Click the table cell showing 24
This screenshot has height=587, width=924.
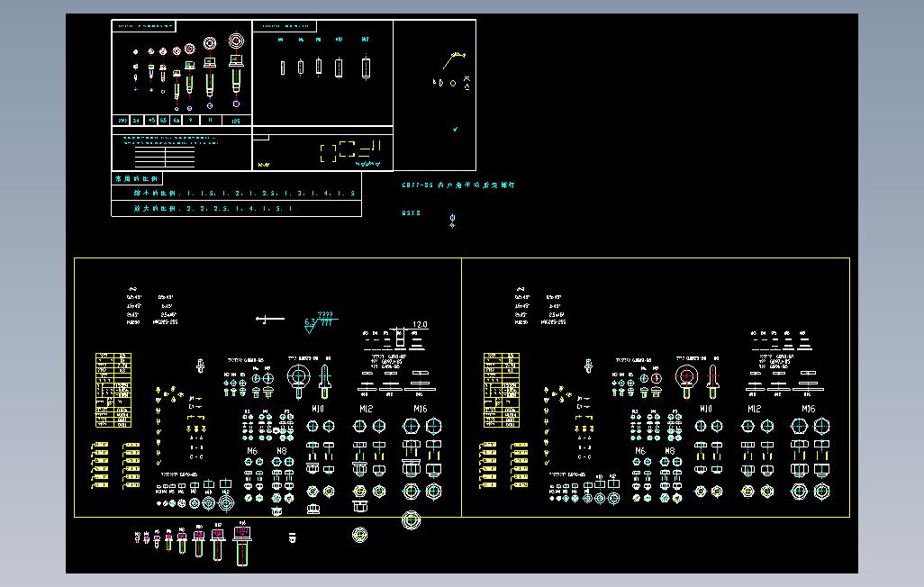(136, 121)
